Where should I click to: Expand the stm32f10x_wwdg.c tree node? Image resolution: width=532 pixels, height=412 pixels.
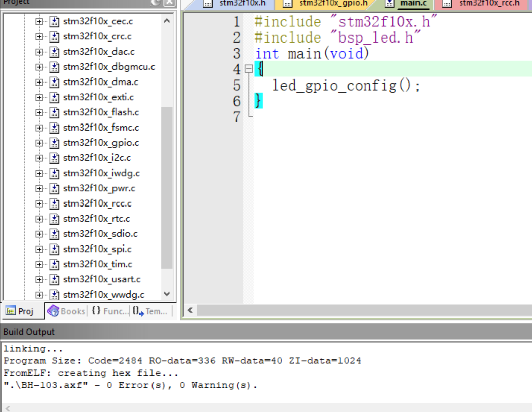click(x=39, y=295)
